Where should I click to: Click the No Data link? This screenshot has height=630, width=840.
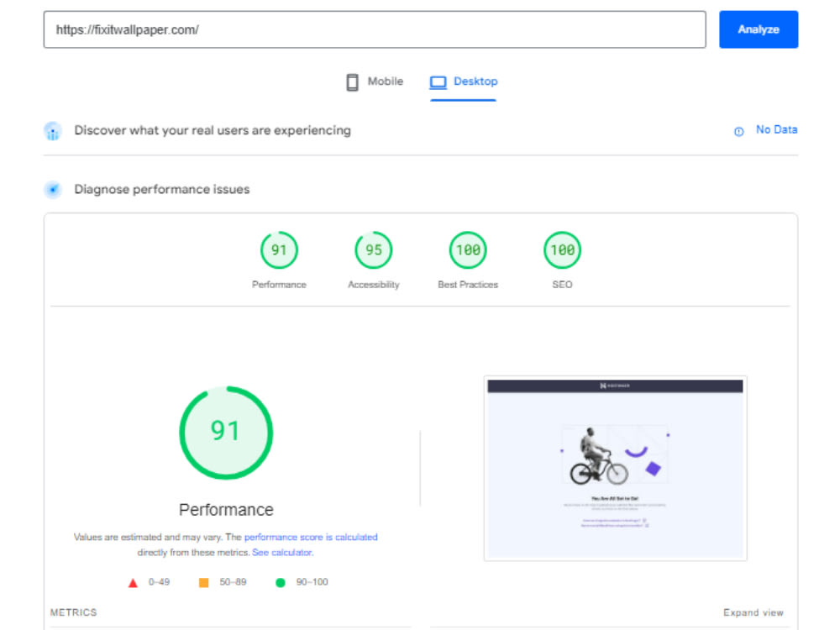776,129
